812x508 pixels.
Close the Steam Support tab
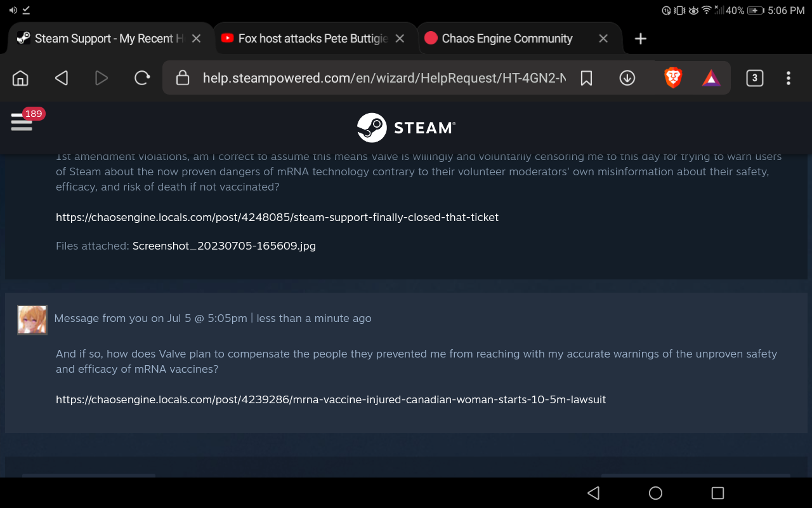(x=197, y=39)
